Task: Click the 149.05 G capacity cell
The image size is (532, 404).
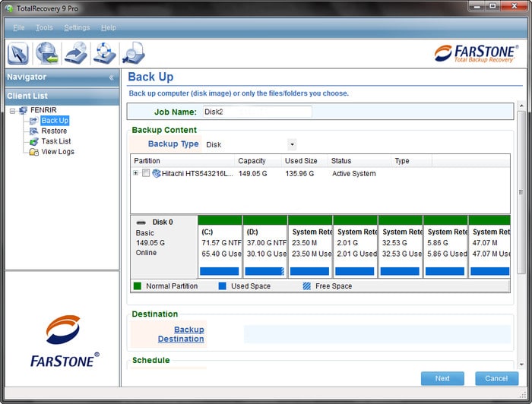Action: [253, 174]
